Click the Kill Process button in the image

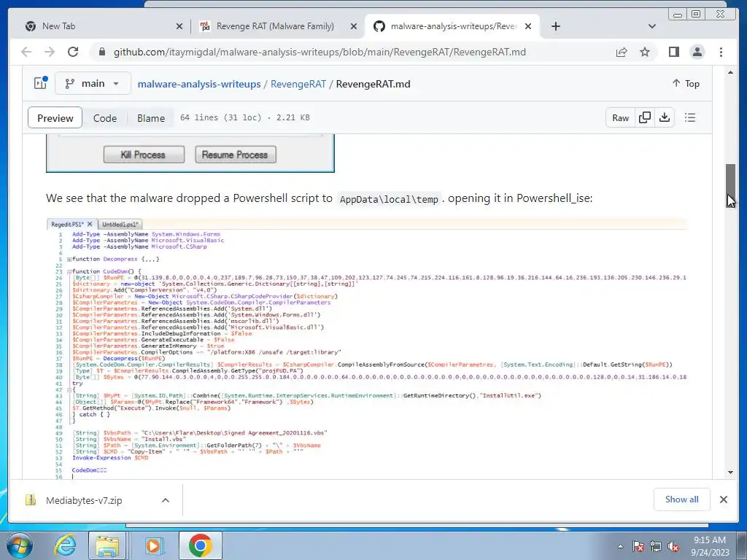coord(144,155)
